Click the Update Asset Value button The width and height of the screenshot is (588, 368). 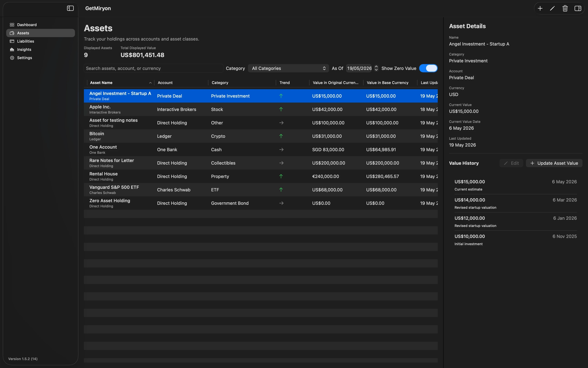point(554,163)
